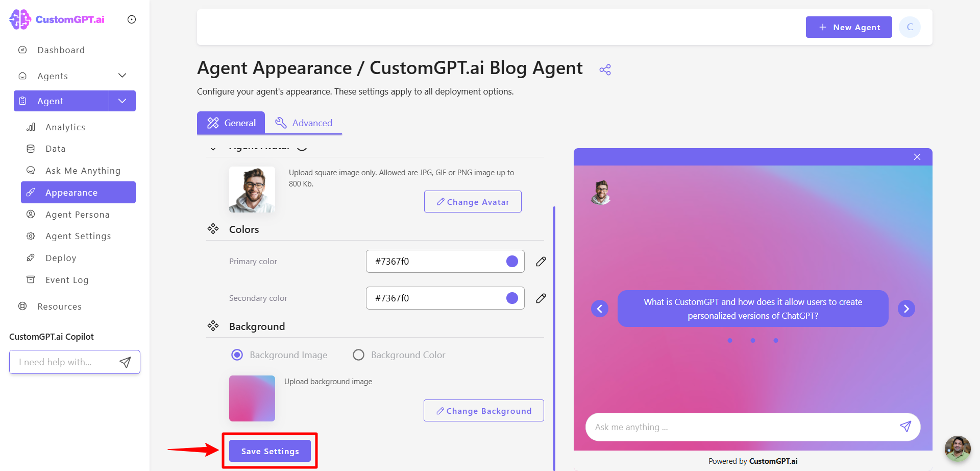Open Ask Me Anything page
980x471 pixels.
tap(83, 171)
